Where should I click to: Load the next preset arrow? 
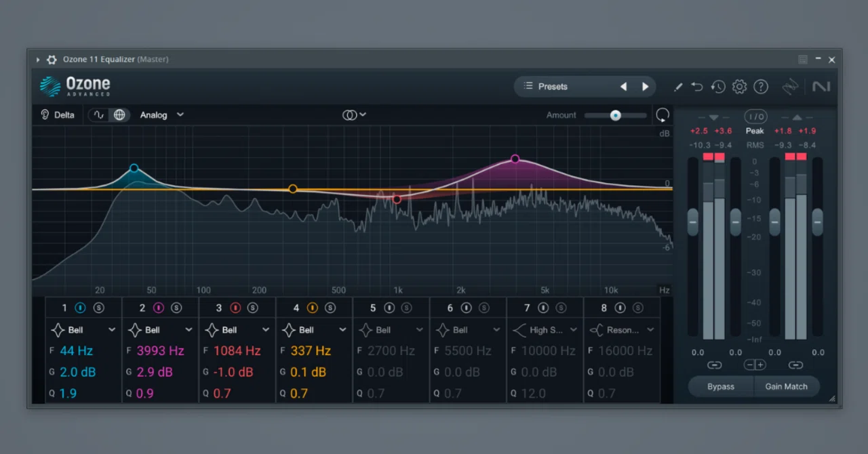coord(645,87)
